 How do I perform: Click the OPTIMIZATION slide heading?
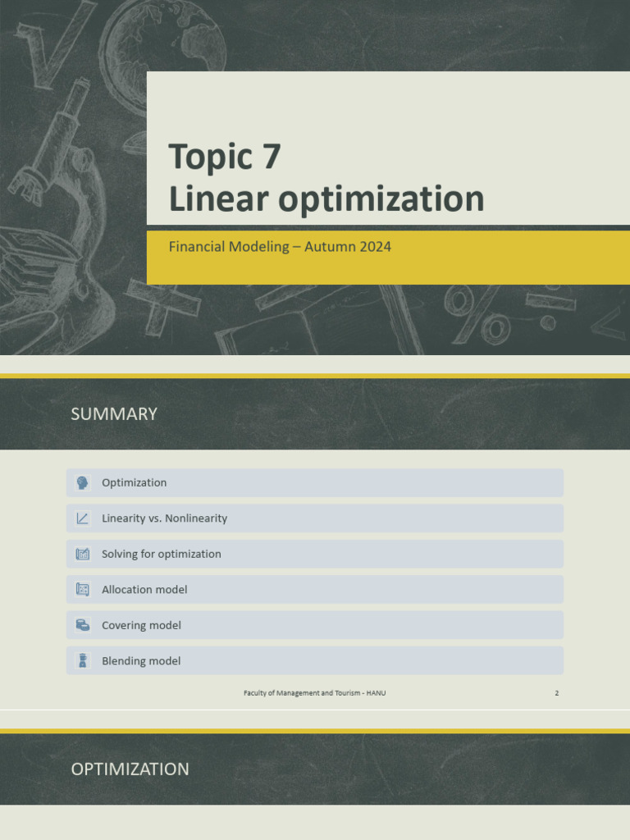pos(130,769)
